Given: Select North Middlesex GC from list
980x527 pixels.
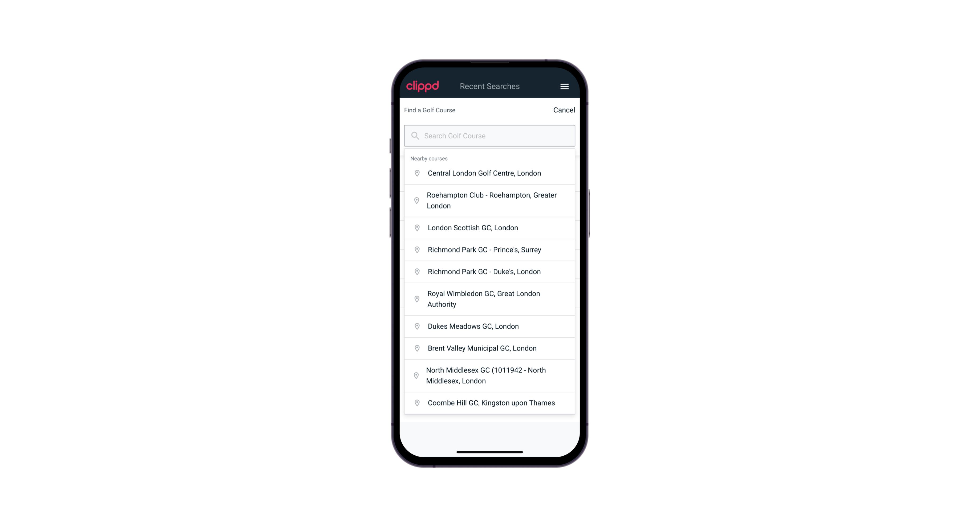Looking at the screenshot, I should pos(490,375).
